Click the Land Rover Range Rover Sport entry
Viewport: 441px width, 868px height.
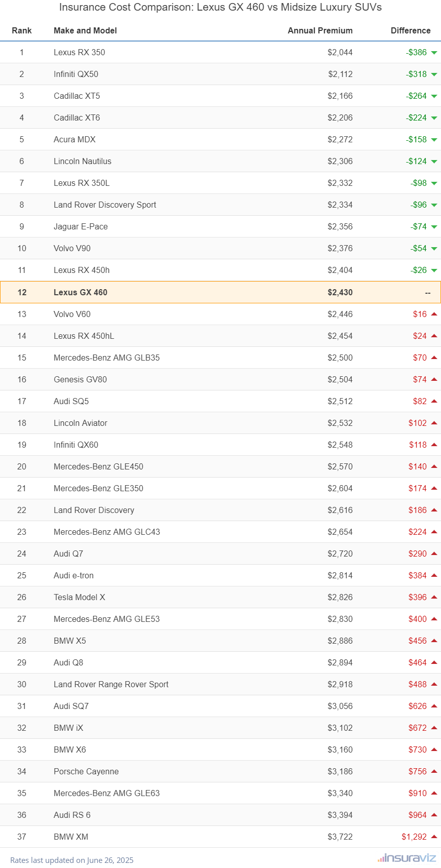[111, 684]
